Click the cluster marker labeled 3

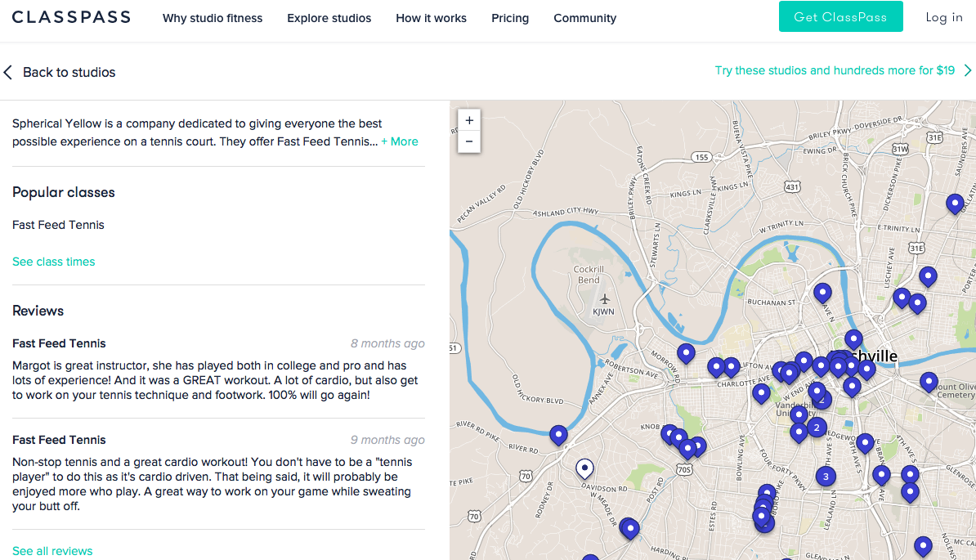[826, 477]
